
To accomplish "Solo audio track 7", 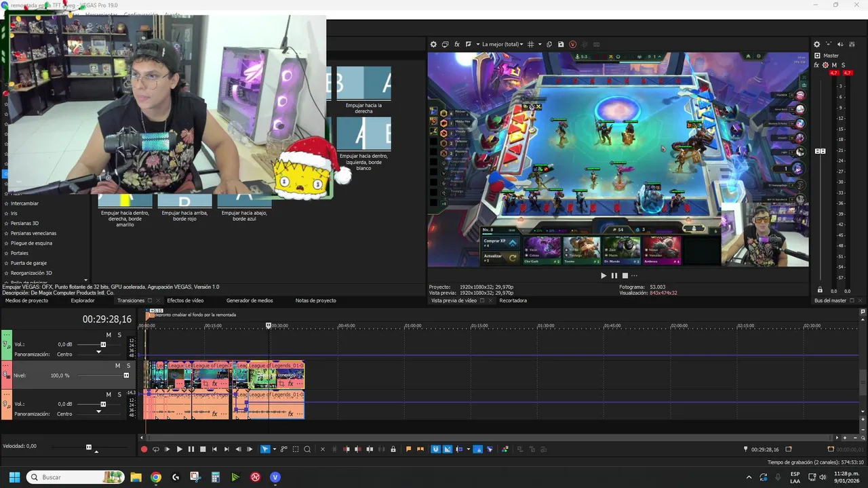I will (x=119, y=335).
